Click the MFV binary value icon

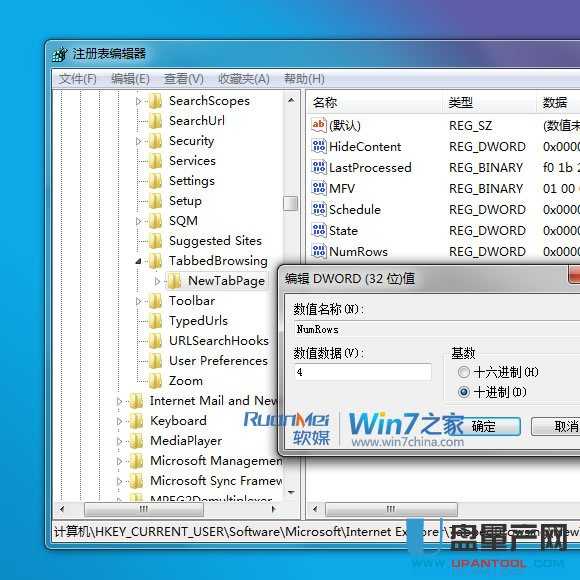click(319, 188)
